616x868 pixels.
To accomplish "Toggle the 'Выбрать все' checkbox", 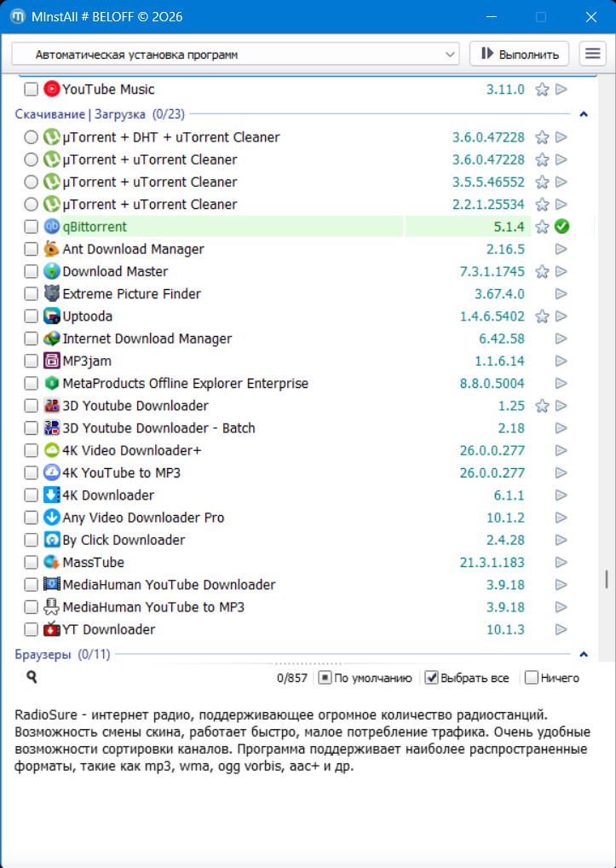I will tap(432, 678).
